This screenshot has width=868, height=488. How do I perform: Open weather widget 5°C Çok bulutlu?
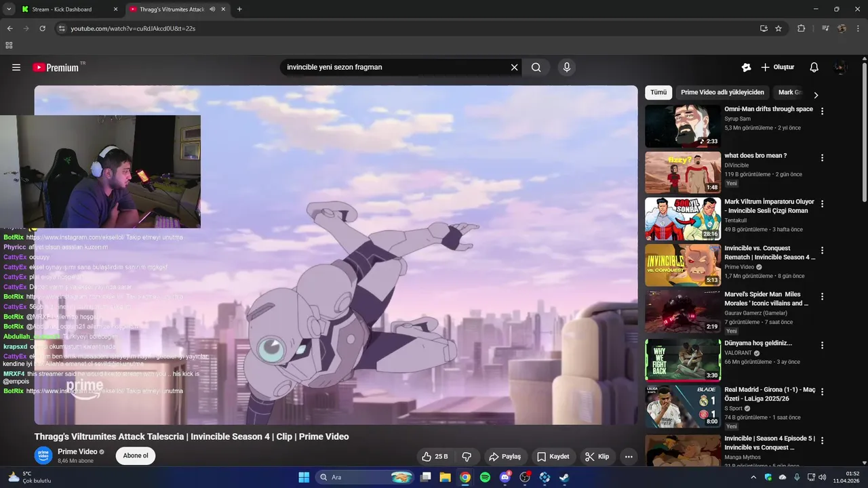29,477
